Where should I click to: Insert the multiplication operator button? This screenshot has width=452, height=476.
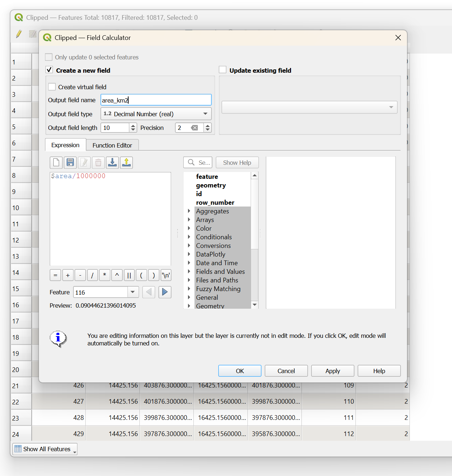(104, 275)
